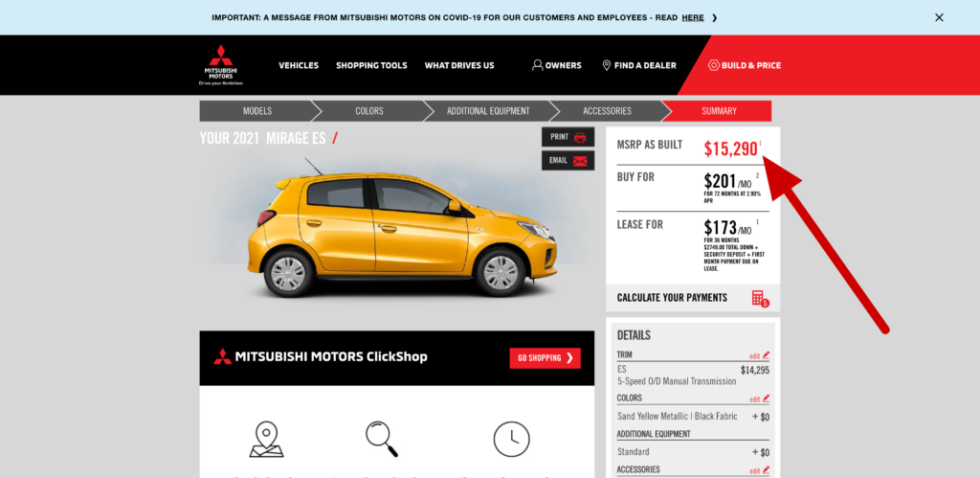This screenshot has width=980, height=478.
Task: Click the $173/MO lease price
Action: point(727,227)
